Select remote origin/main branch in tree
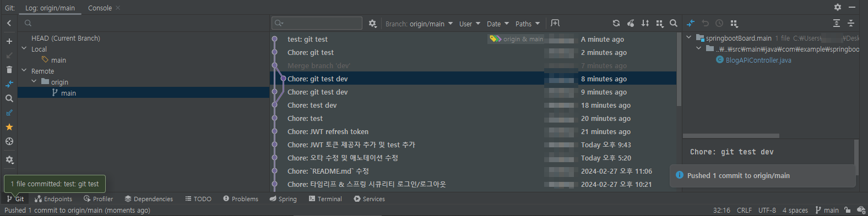868x216 pixels. coord(143,93)
